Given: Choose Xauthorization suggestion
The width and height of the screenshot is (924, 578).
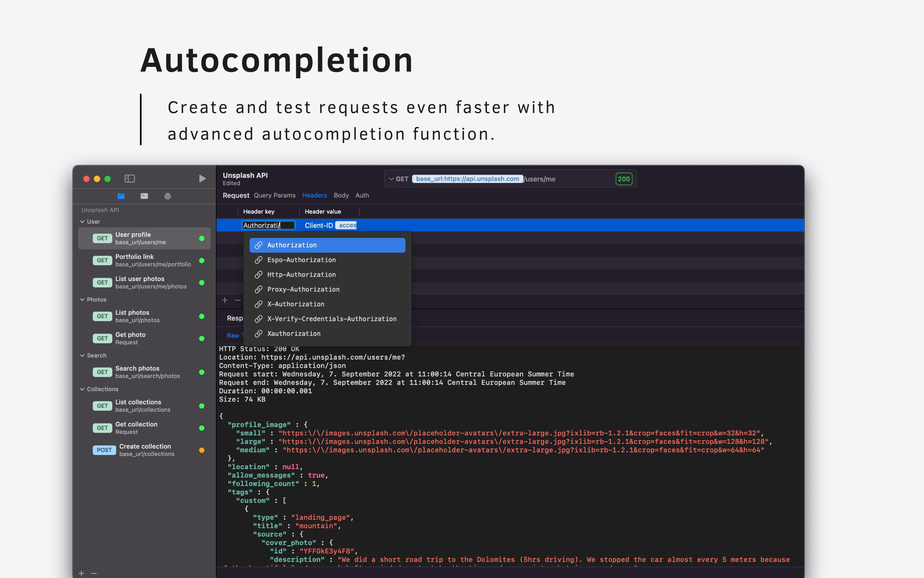Looking at the screenshot, I should click(327, 334).
